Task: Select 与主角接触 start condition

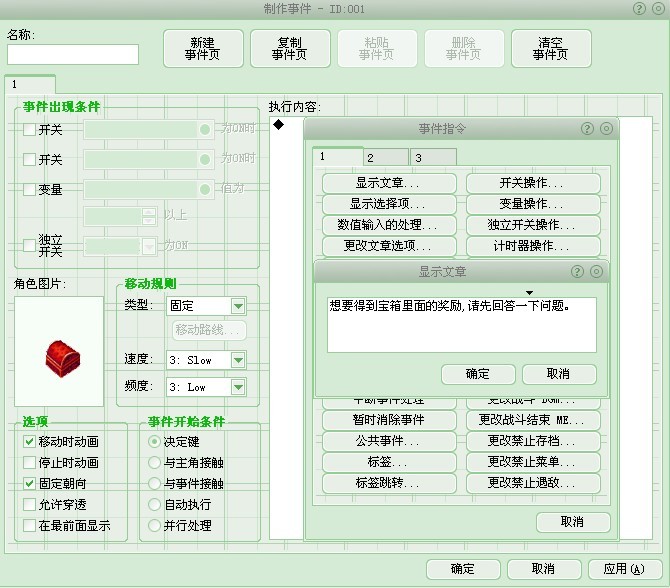Action: click(154, 462)
